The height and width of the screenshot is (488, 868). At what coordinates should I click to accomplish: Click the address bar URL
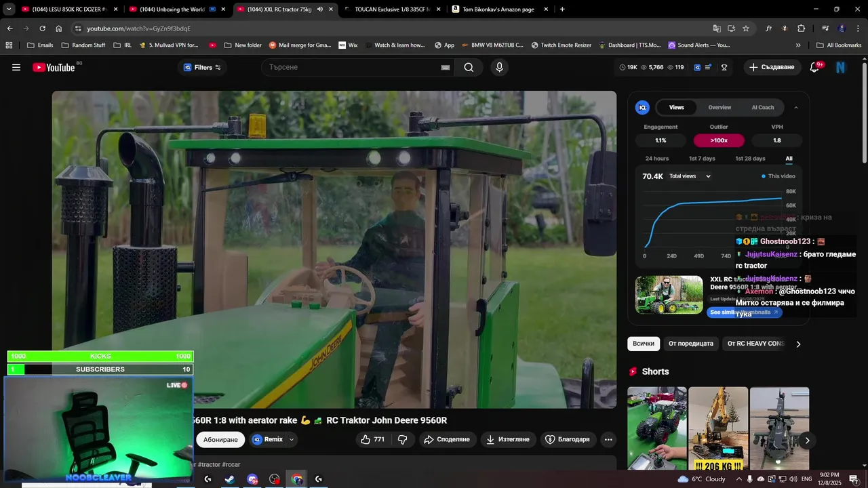point(139,28)
